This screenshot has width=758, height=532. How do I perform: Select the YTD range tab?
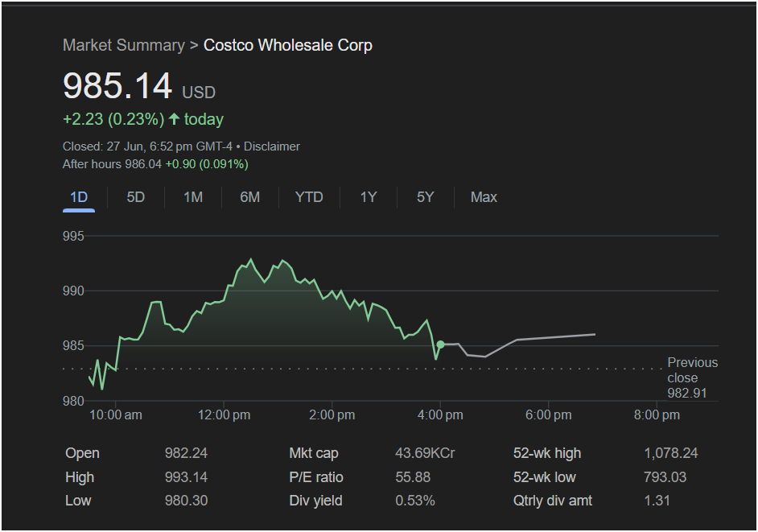(x=309, y=197)
